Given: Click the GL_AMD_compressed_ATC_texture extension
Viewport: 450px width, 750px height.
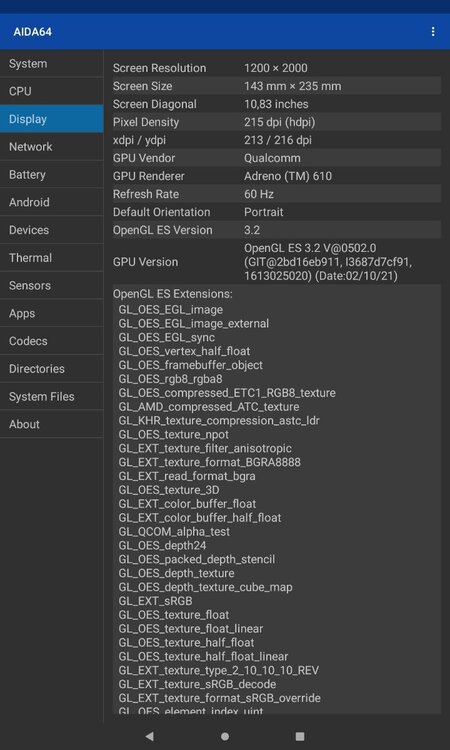Looking at the screenshot, I should pos(209,407).
